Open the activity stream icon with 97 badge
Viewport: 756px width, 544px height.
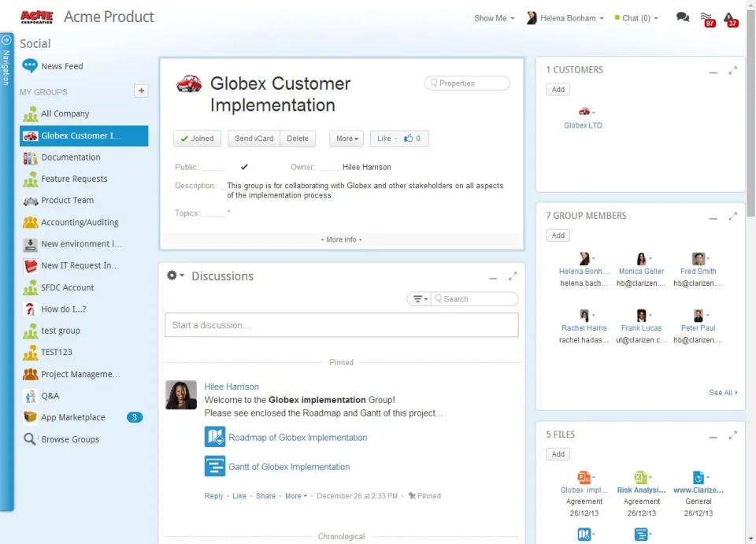707,19
